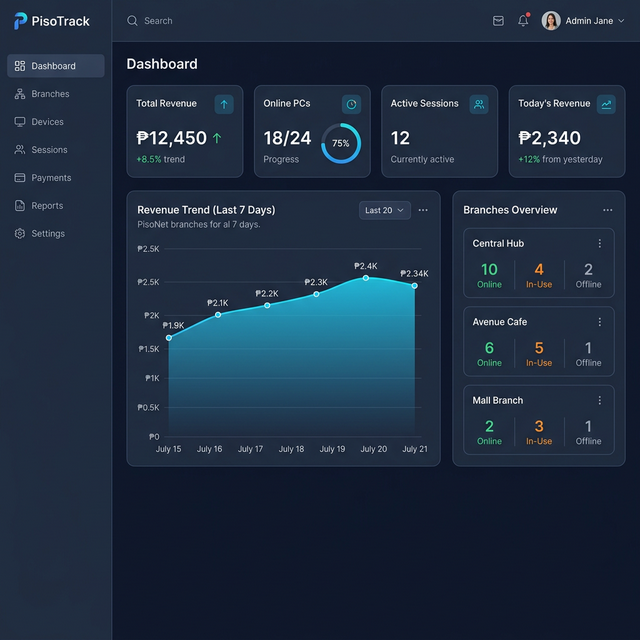The image size is (640, 640).
Task: Open Central Hub options kebab menu
Action: pyautogui.click(x=600, y=243)
